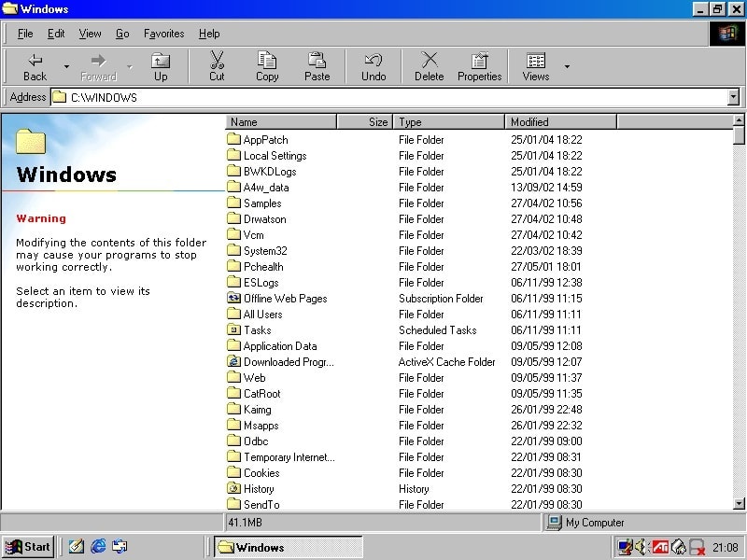747x560 pixels.
Task: Cut selection with the scissors icon
Action: pos(217,66)
